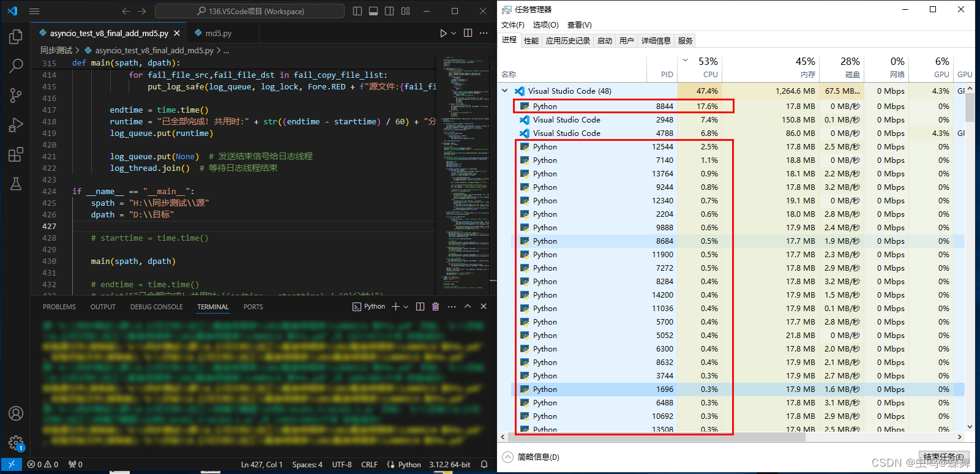Change encoding via UTF-8
This screenshot has width=980, height=474.
pyautogui.click(x=342, y=464)
